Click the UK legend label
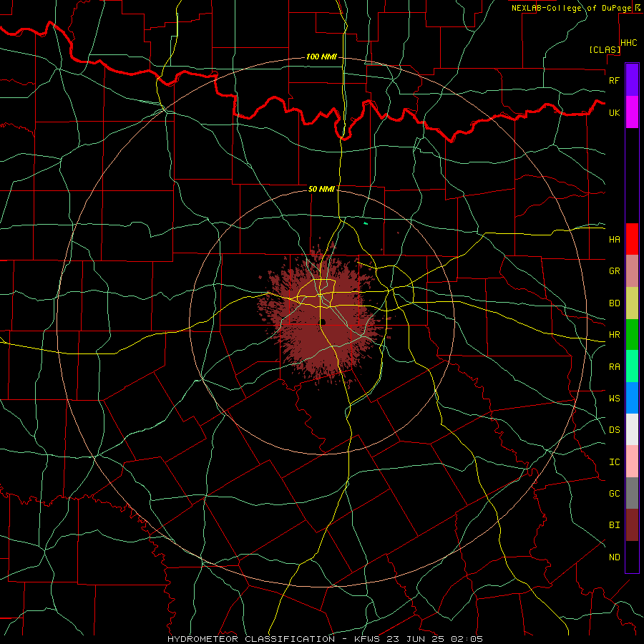 tap(614, 112)
